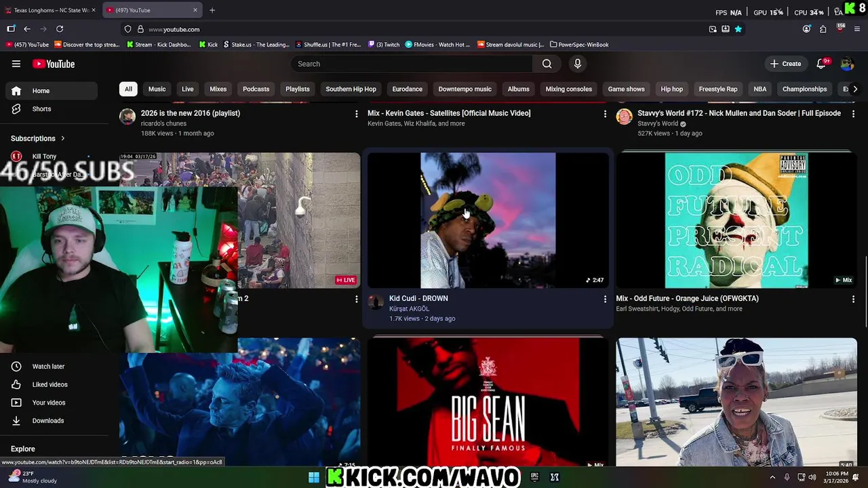Open the Kick bookmark
The image size is (868, 488).
208,45
